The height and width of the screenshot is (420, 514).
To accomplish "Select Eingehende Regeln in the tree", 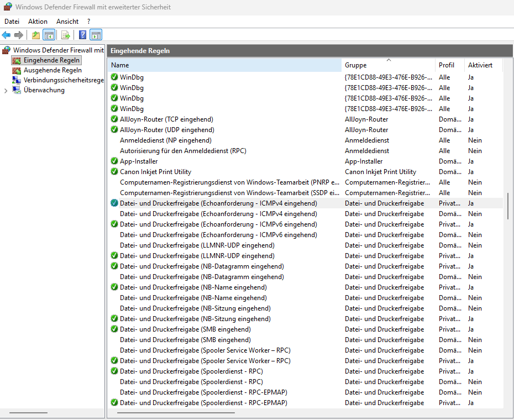I will click(51, 60).
